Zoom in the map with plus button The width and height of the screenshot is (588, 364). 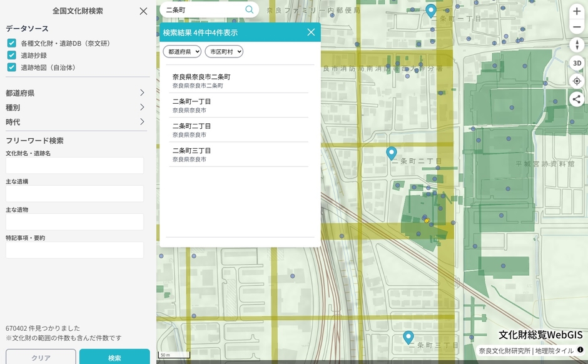[577, 11]
